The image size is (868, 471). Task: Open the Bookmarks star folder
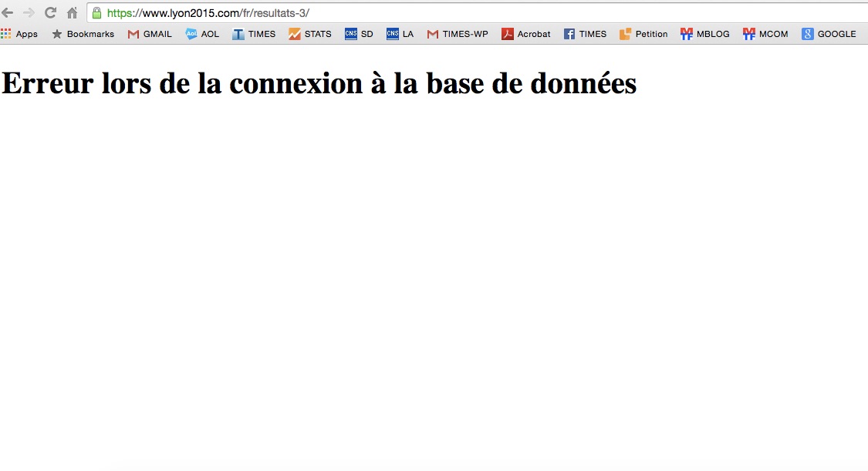pos(83,34)
